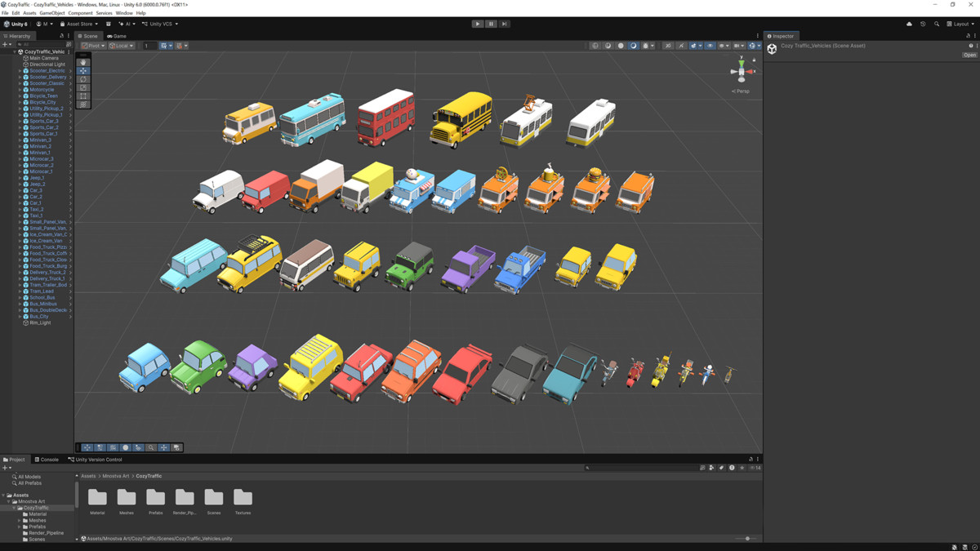Open the AI dropdown

pos(126,24)
